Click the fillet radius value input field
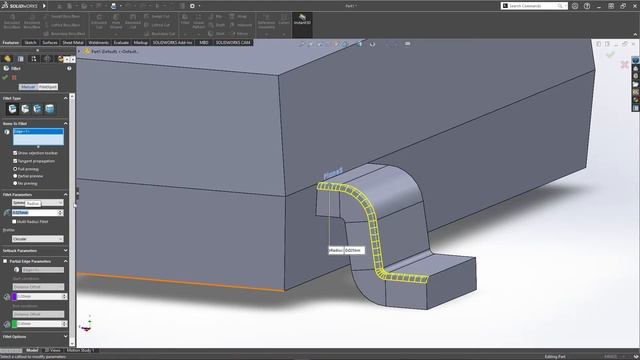This screenshot has width=640, height=360. click(35, 213)
